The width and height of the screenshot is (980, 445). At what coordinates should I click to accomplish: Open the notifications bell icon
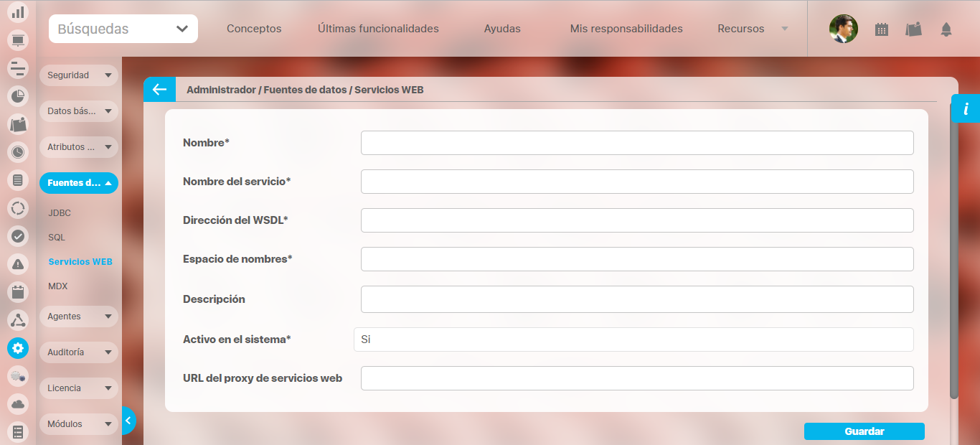tap(946, 29)
